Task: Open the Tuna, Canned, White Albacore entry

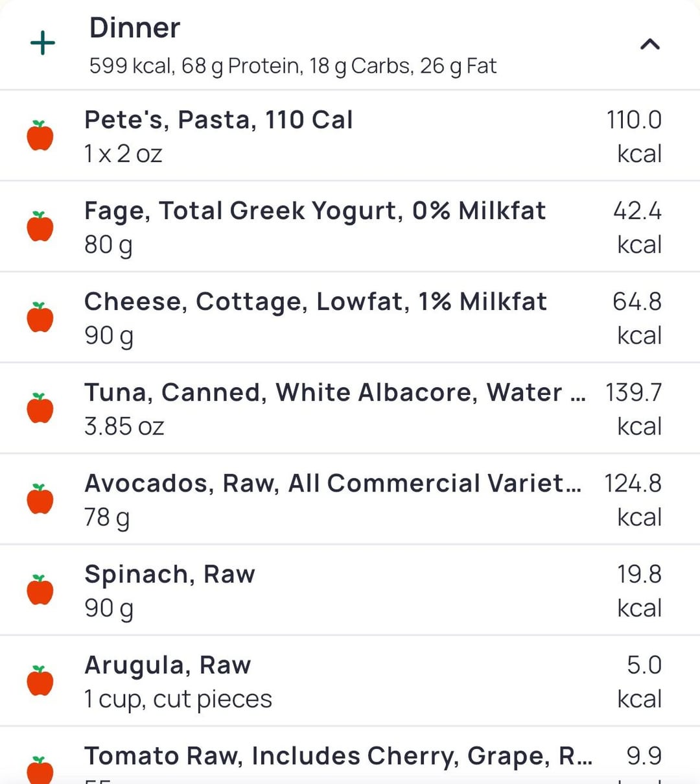Action: point(350,408)
